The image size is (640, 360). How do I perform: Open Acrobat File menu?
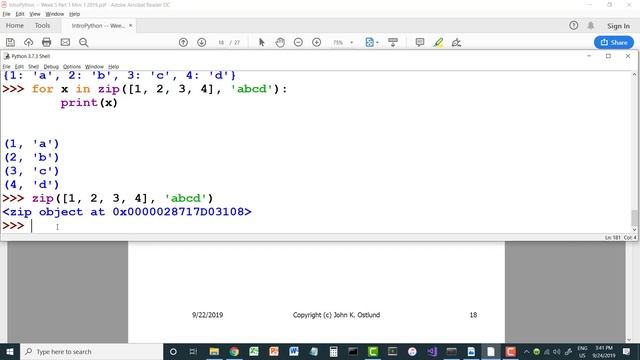pos(6,14)
